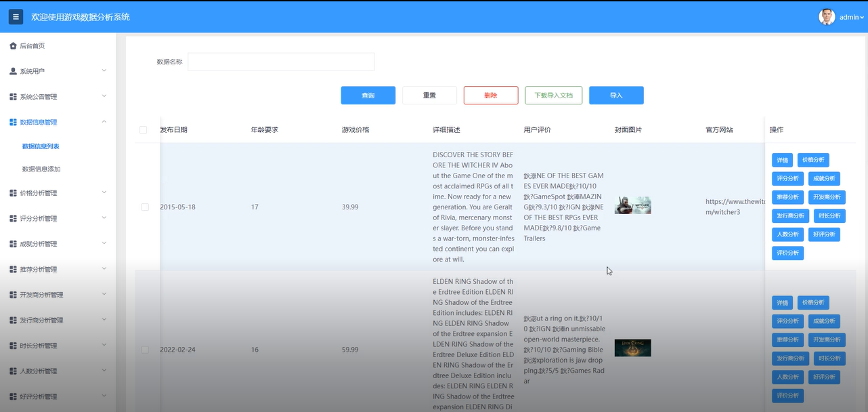Click the blue 查询 search button

[368, 95]
